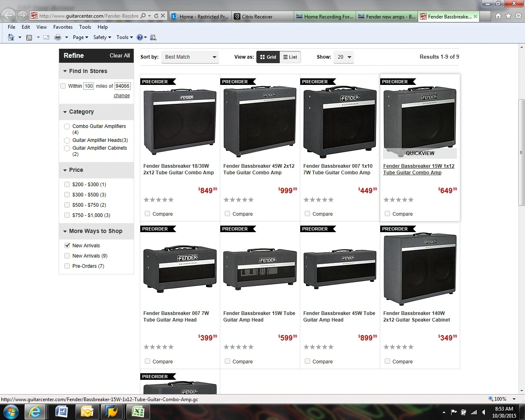Select Combo Guitar Amplifiers category
Image resolution: width=525 pixels, height=420 pixels.
67,127
